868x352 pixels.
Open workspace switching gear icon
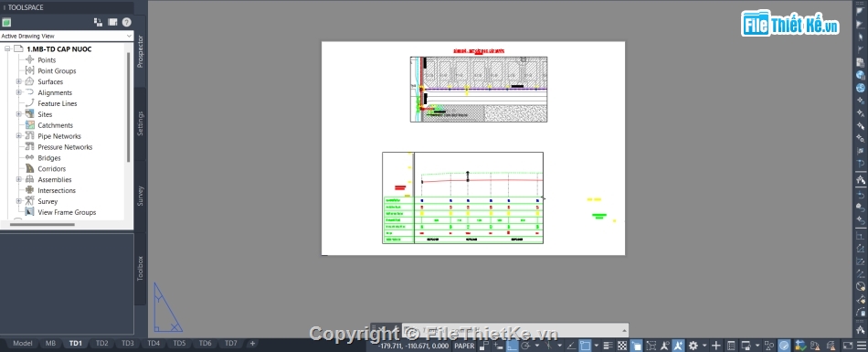click(x=693, y=346)
